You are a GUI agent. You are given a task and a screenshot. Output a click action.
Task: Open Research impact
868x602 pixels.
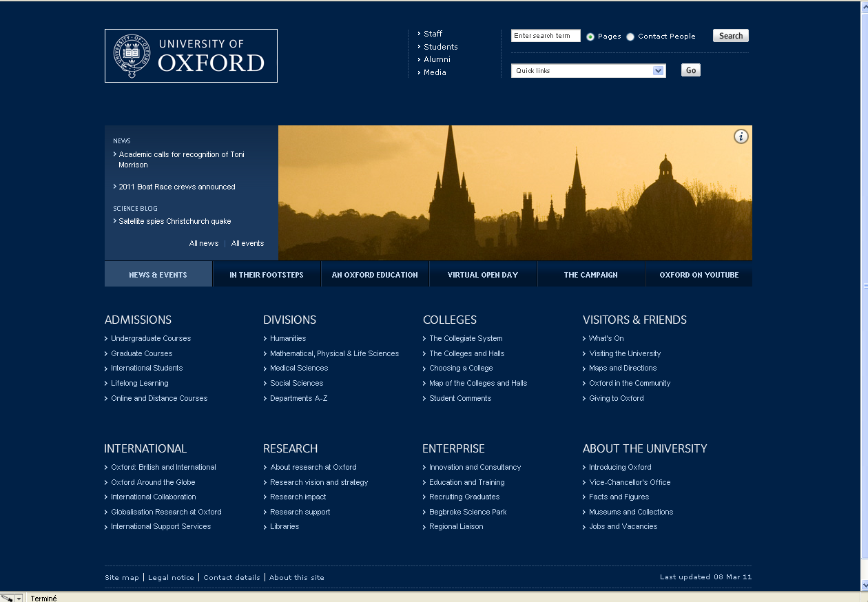(x=298, y=497)
